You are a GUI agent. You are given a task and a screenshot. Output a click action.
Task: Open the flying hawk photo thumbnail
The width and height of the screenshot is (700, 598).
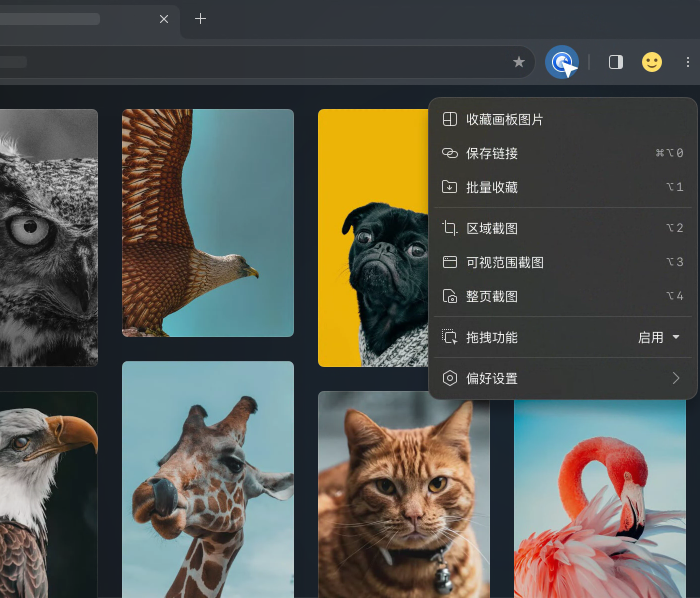click(x=208, y=223)
